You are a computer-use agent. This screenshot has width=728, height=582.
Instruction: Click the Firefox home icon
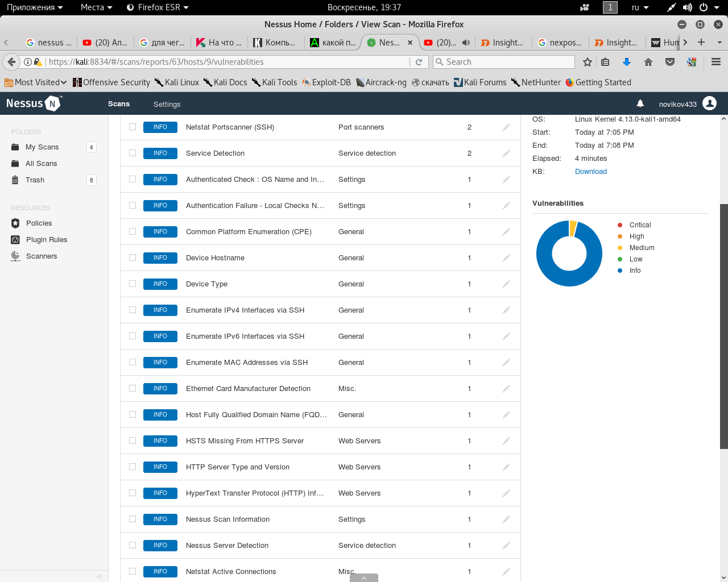click(648, 62)
